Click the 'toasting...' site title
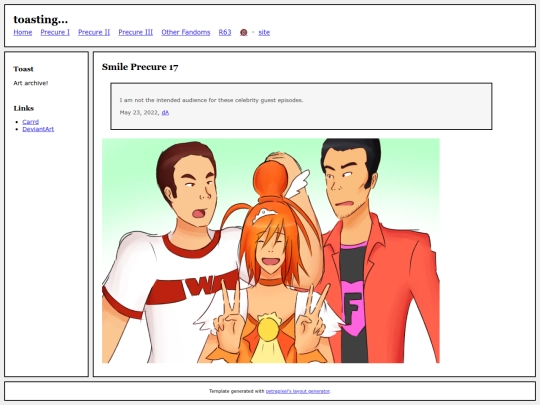The height and width of the screenshot is (405, 540). tap(41, 20)
